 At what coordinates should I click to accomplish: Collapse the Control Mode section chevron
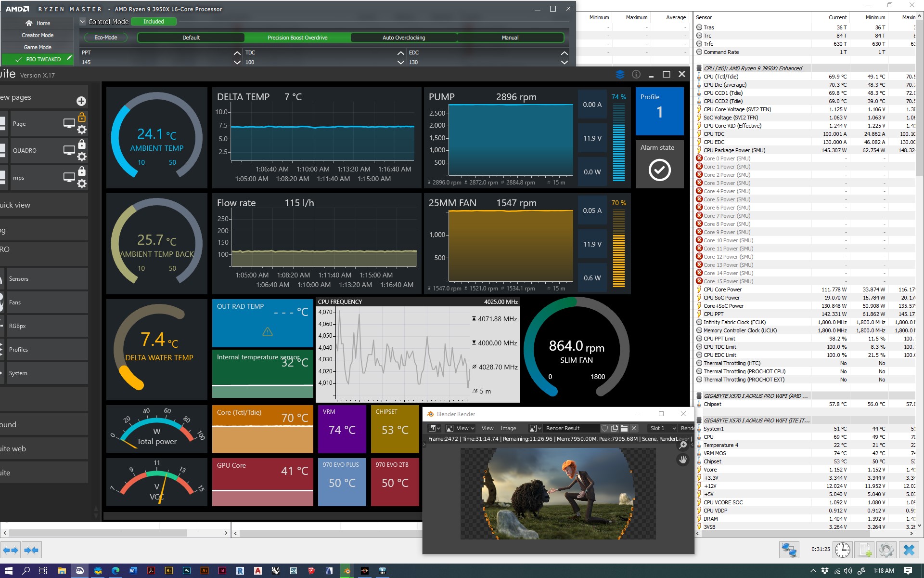coord(83,22)
